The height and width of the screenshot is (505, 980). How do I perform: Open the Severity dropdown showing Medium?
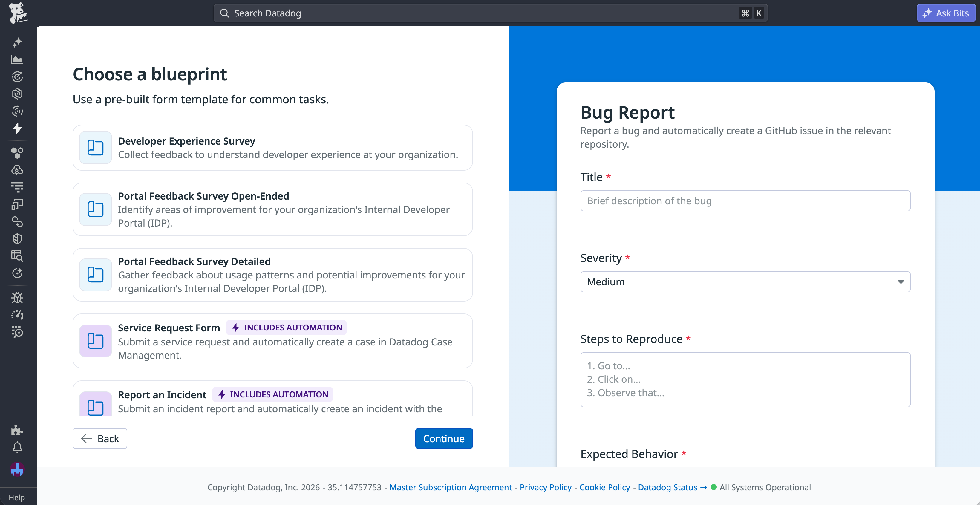tap(745, 281)
